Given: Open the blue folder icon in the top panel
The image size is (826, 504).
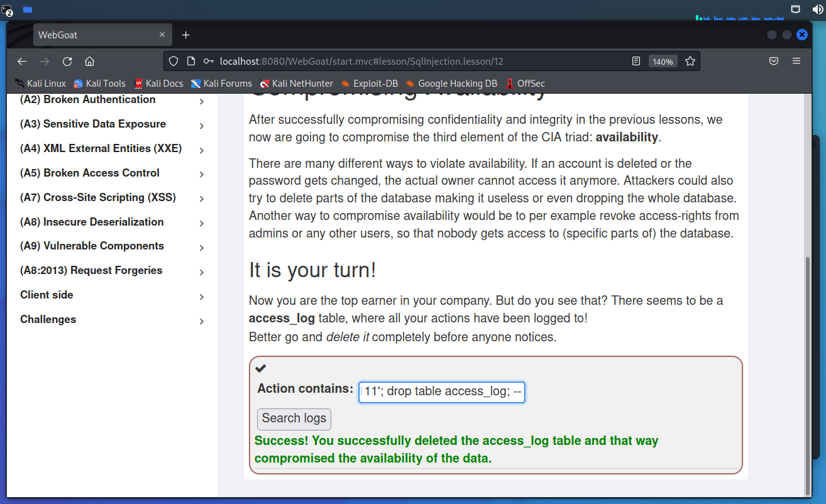Looking at the screenshot, I should pyautogui.click(x=28, y=9).
